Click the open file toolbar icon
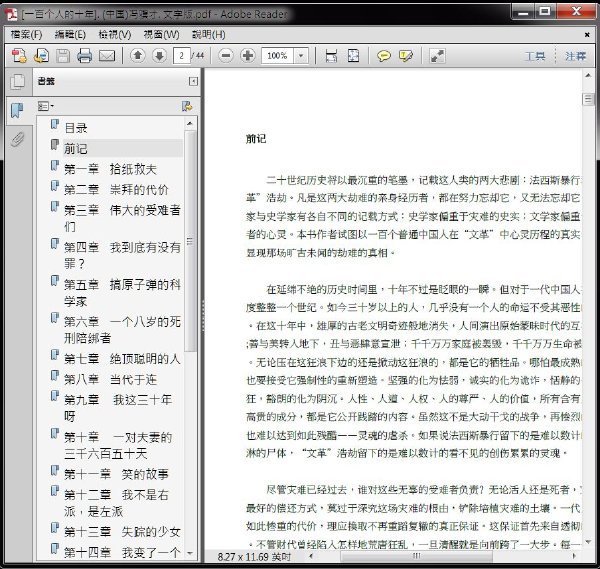This screenshot has width=600, height=569. point(41,56)
